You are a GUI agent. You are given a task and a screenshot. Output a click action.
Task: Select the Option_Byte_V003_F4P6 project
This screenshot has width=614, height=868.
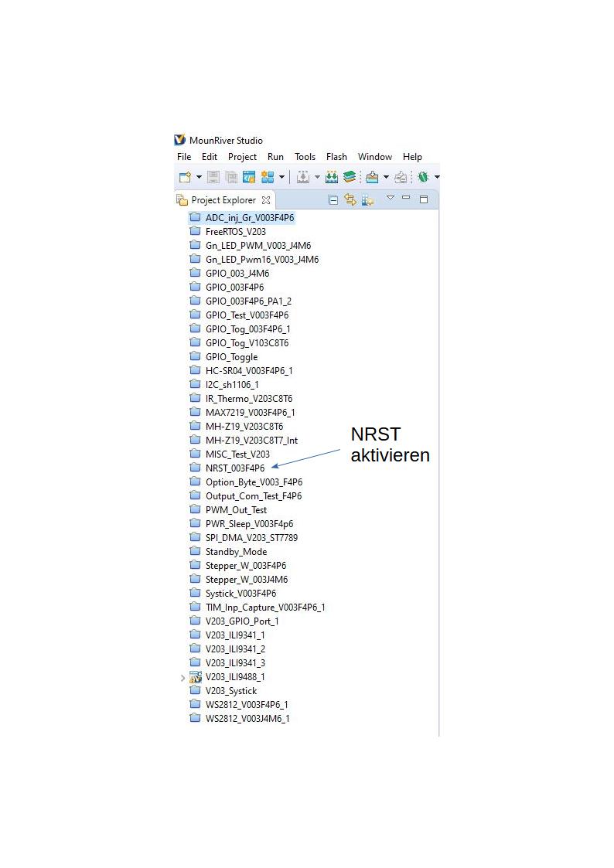click(x=254, y=482)
